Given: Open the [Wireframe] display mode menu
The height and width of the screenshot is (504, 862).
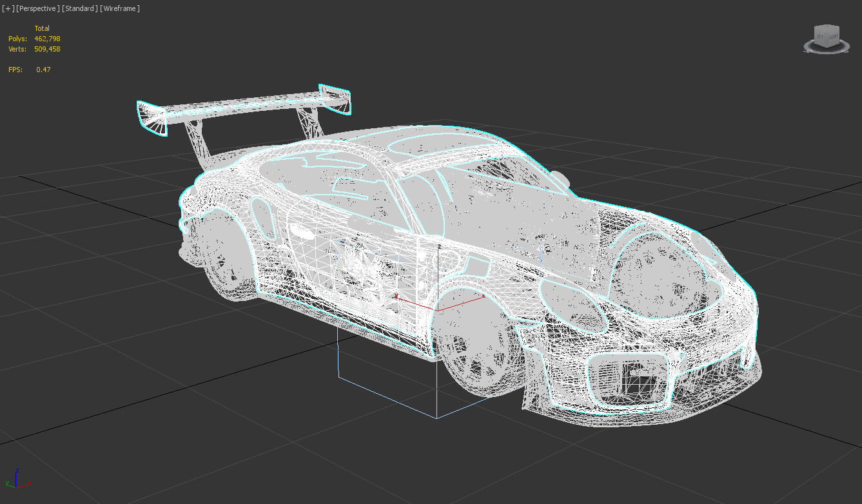Looking at the screenshot, I should click(120, 8).
